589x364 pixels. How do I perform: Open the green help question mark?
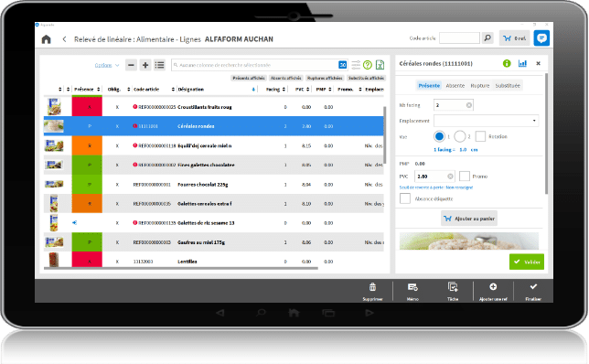(x=368, y=65)
